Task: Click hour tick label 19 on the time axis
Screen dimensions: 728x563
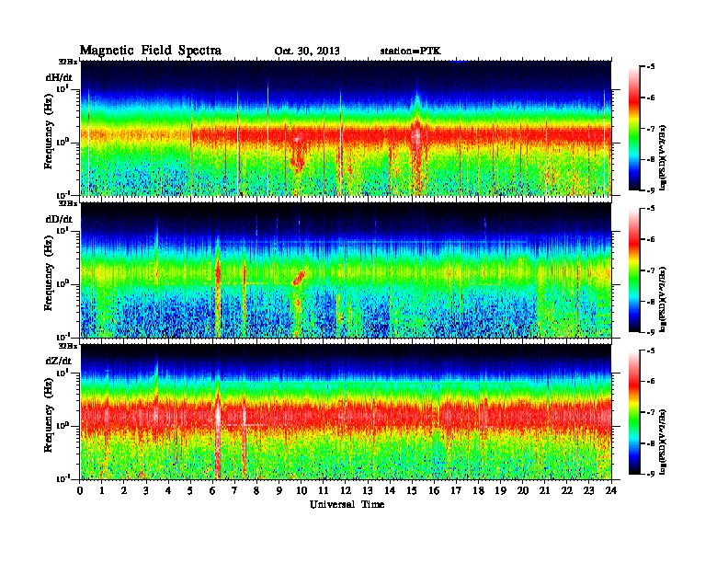Action: (500, 490)
